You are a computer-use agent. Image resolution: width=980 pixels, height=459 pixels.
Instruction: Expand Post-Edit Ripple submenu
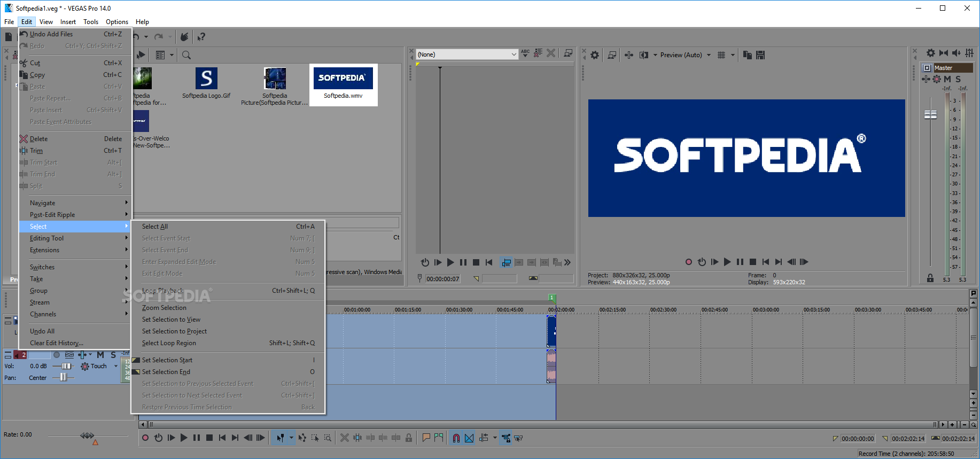click(x=75, y=215)
